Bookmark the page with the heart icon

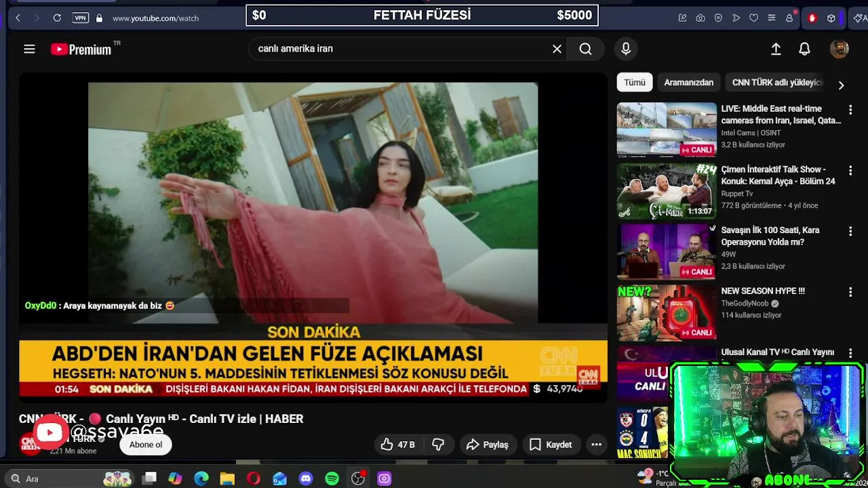[753, 18]
